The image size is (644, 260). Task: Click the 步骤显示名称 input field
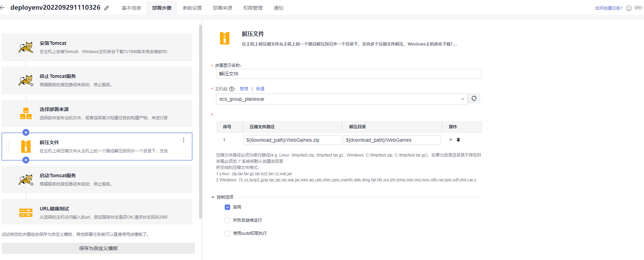349,74
